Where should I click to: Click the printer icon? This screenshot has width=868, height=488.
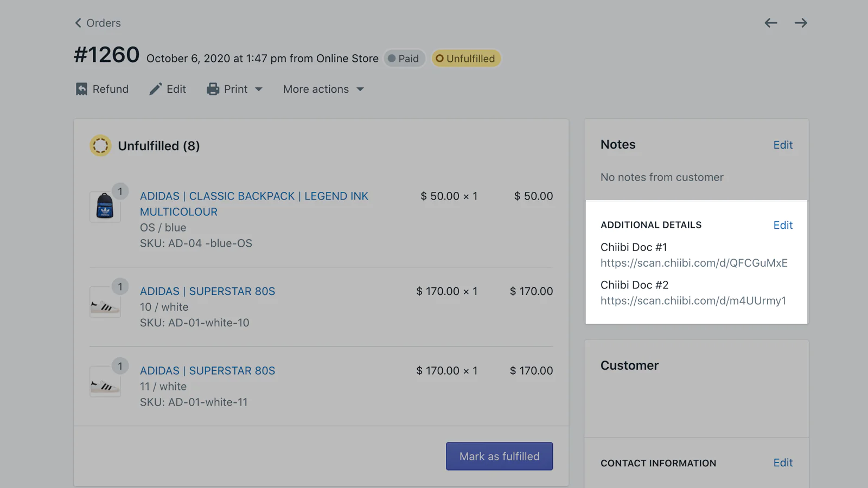point(213,89)
